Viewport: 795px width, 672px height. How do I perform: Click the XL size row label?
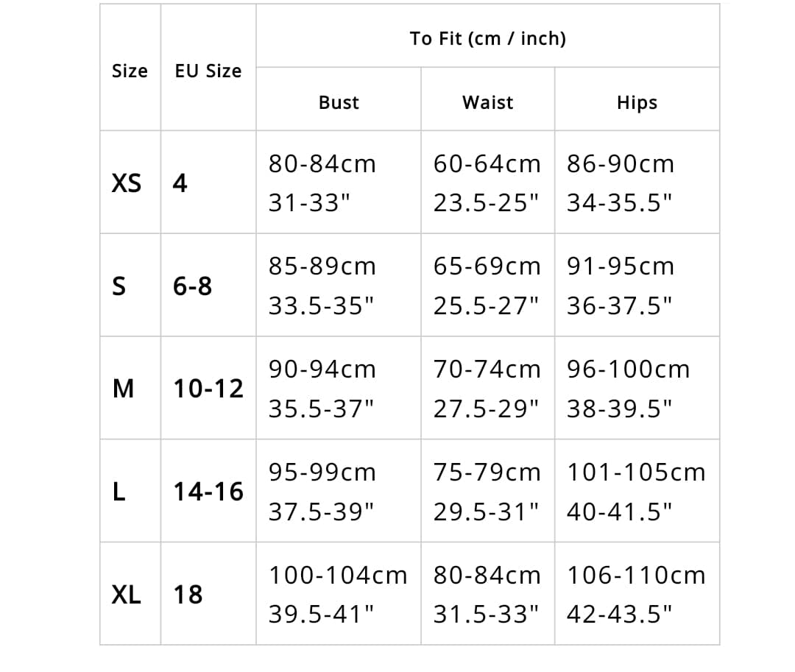tap(126, 595)
